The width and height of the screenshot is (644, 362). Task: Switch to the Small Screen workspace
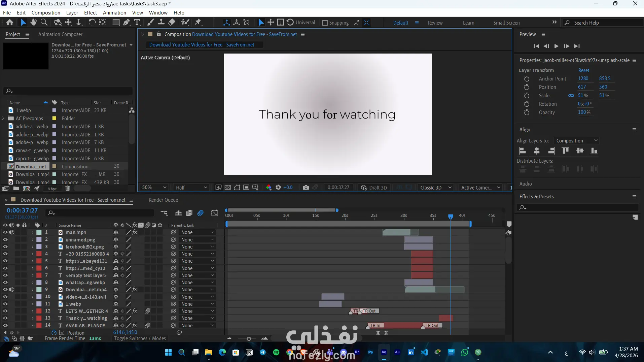click(506, 23)
